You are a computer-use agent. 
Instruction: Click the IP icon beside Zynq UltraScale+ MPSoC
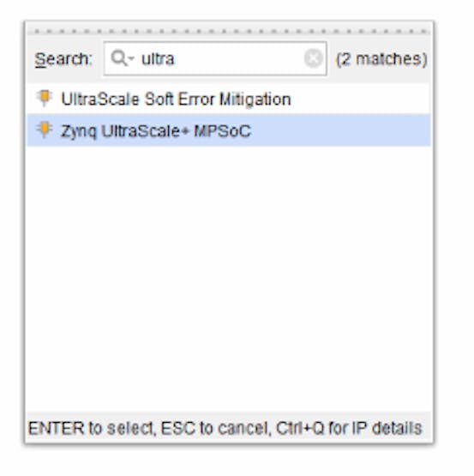tap(45, 130)
